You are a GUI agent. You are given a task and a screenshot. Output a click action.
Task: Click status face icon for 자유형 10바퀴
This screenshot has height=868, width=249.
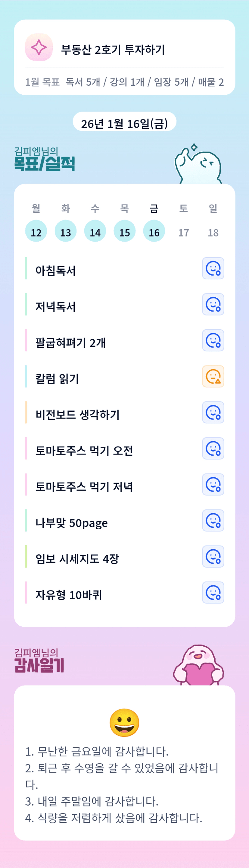[x=213, y=593]
